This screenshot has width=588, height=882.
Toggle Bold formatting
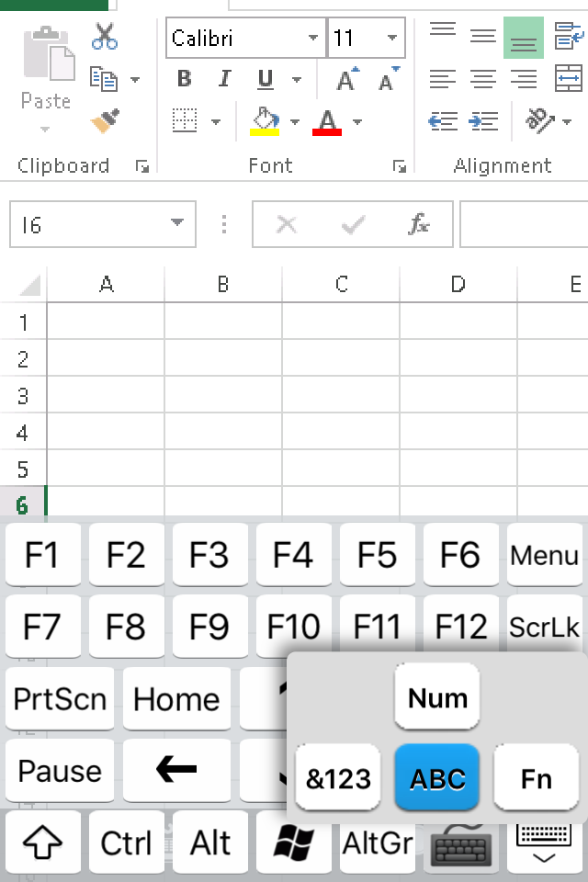tap(183, 79)
